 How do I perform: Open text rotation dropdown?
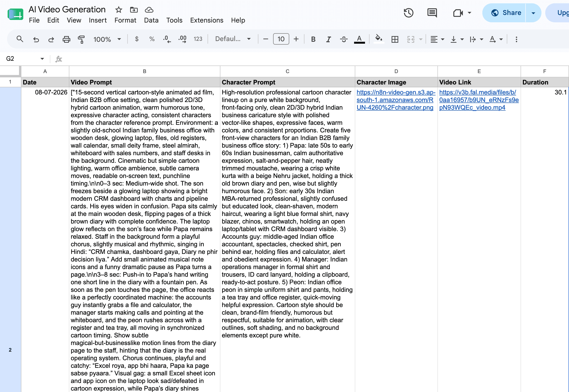click(x=496, y=39)
